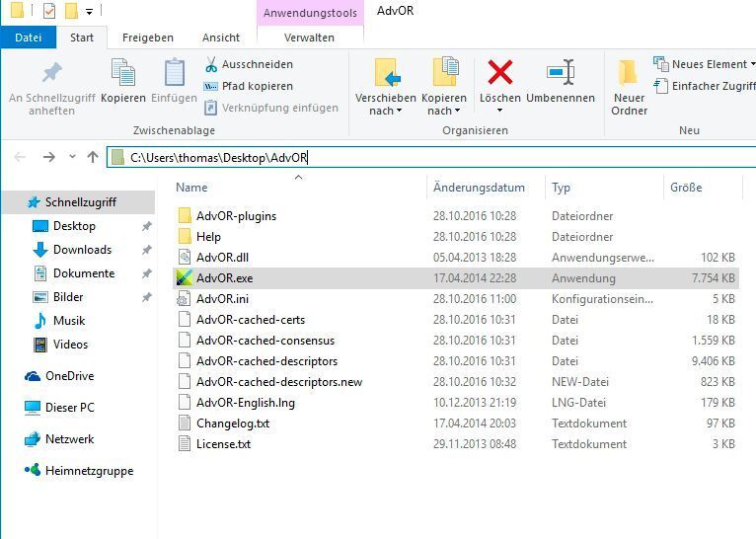This screenshot has width=756, height=539.
Task: Click the red Löschen X icon
Action: tap(500, 72)
